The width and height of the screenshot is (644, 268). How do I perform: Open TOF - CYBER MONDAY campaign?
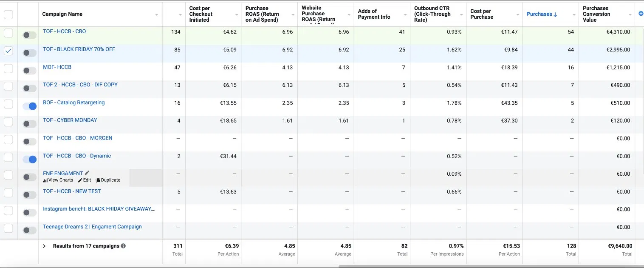pyautogui.click(x=70, y=120)
